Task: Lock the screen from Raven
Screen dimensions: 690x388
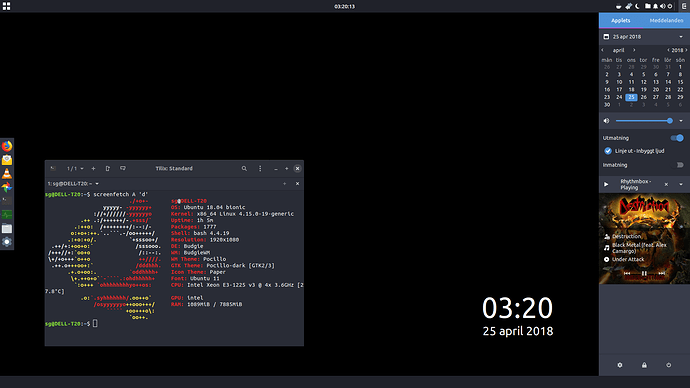Action: 644,365
